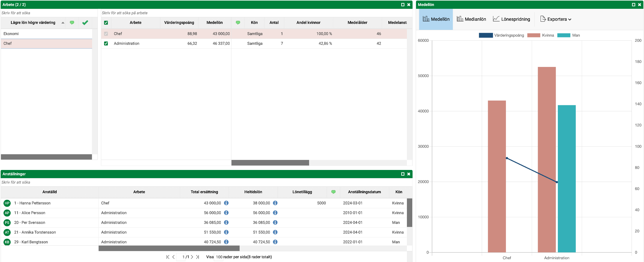The width and height of the screenshot is (644, 262).
Task: Close the Medellön panel
Action: [640, 5]
